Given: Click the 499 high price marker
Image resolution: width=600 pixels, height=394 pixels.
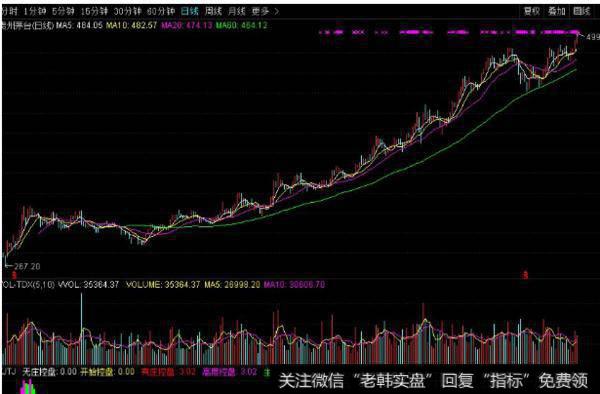Looking at the screenshot, I should click(593, 37).
